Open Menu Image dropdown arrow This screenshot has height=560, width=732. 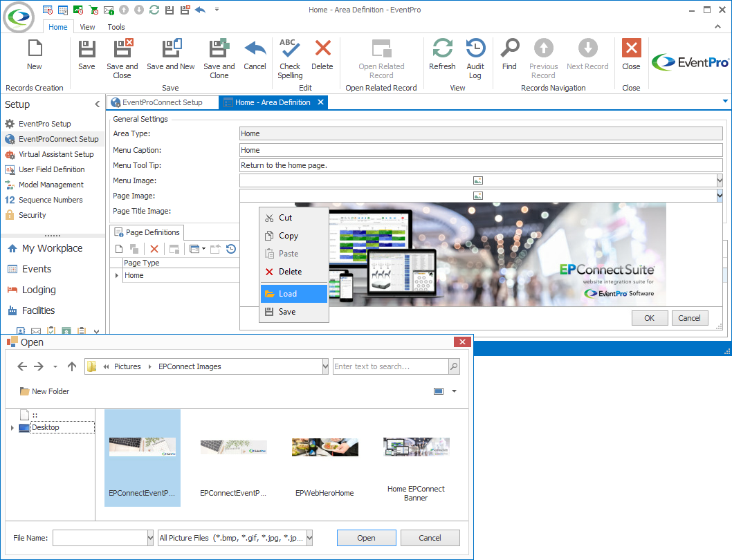[x=720, y=180]
